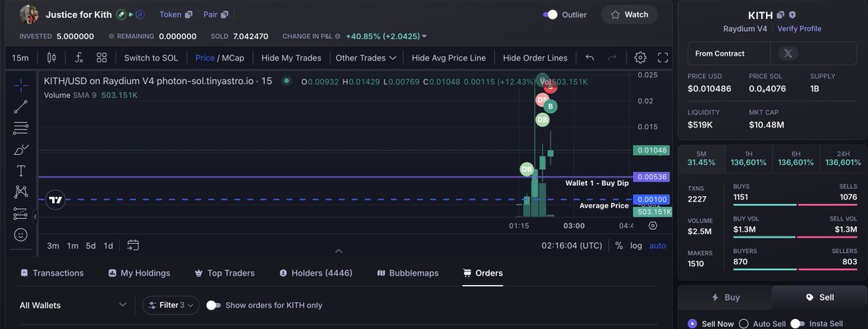868x329 pixels.
Task: Open the Bubblemaps tab
Action: pyautogui.click(x=408, y=273)
